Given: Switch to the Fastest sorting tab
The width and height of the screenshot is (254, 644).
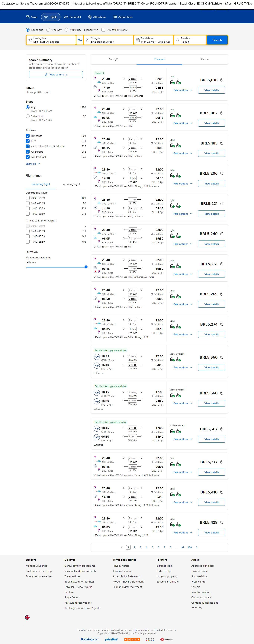Looking at the screenshot, I should point(205,59).
